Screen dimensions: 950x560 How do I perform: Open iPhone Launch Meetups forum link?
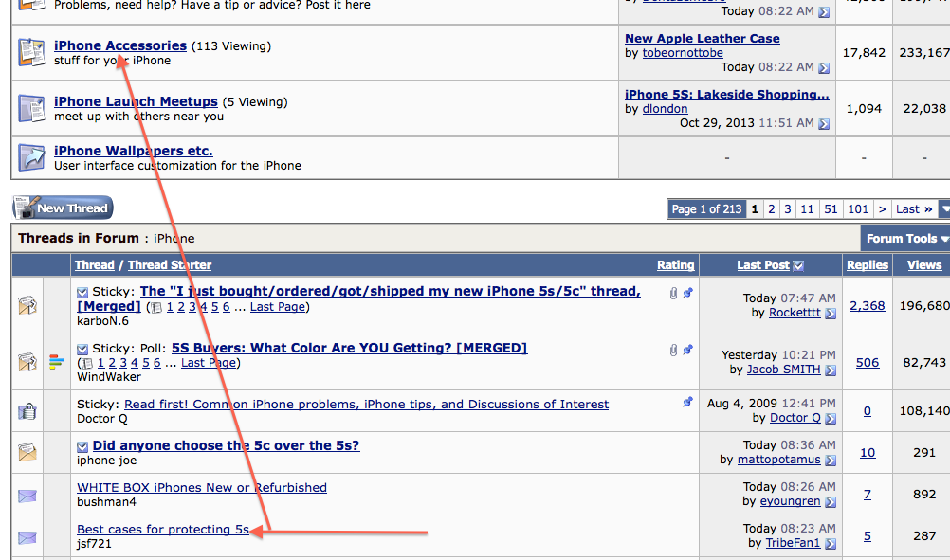136,101
